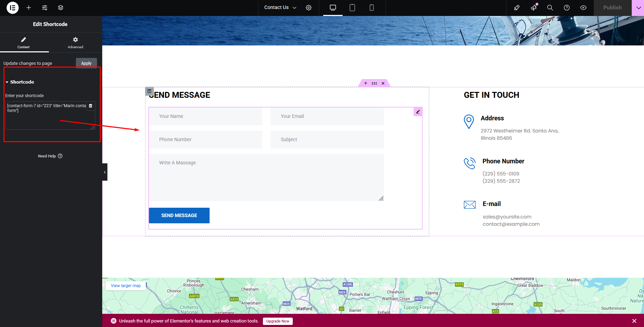Switch to tablet preview mode

point(352,8)
